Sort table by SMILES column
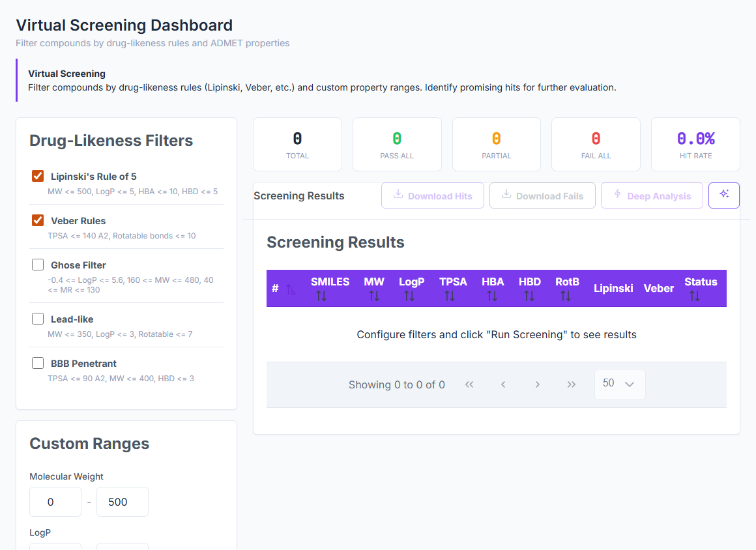 pos(321,296)
